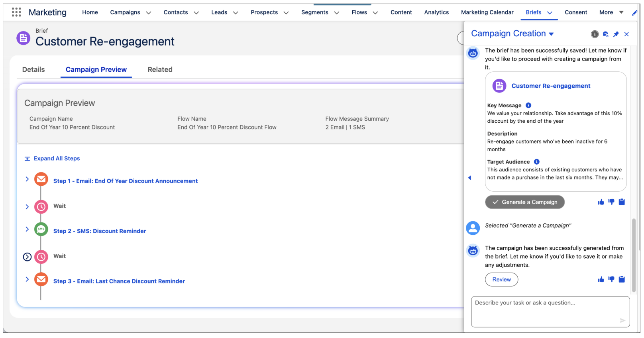Image resolution: width=644 pixels, height=338 pixels.
Task: Click the user avatar beside Selected message
Action: (x=473, y=228)
